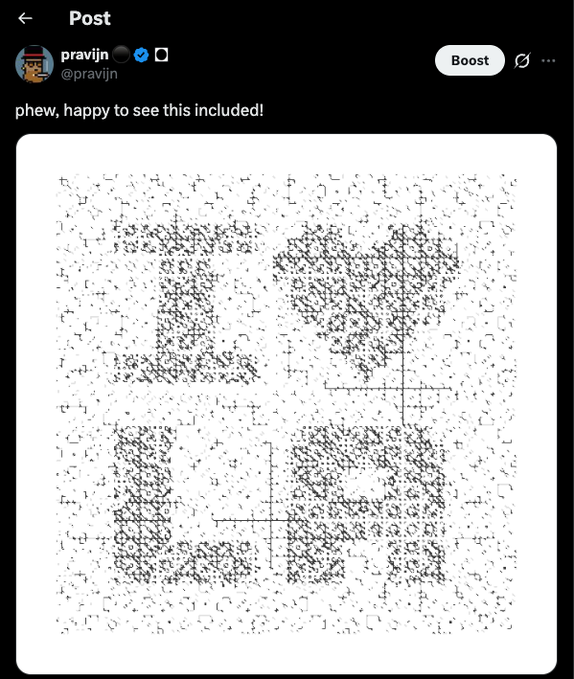Click the black circle emoji after pravijn

[121, 55]
